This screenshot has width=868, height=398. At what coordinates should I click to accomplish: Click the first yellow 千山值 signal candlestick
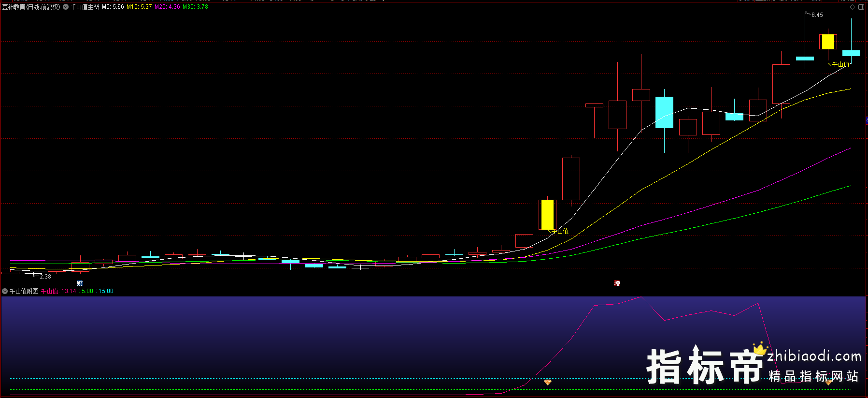tap(547, 215)
